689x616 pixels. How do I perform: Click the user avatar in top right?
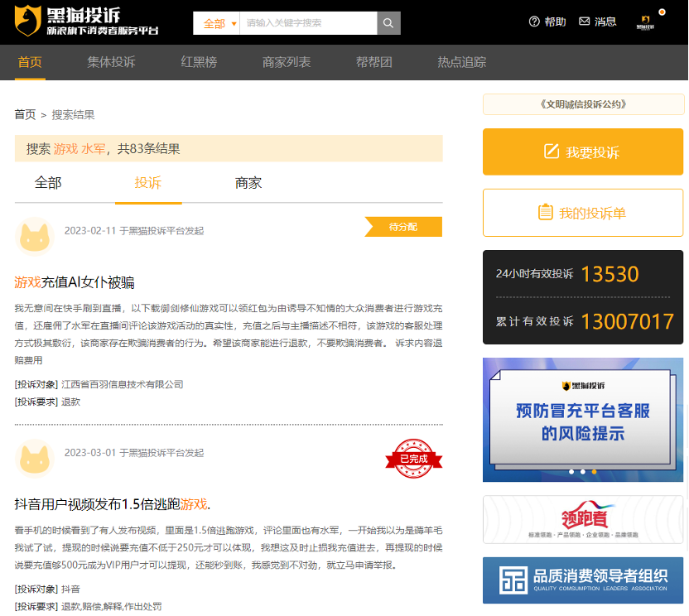pos(645,23)
